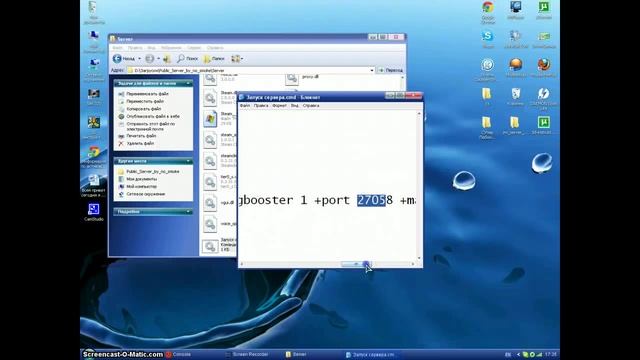Open Формат menu in Notepad
Viewport: 640px width, 360px height.
(279, 105)
